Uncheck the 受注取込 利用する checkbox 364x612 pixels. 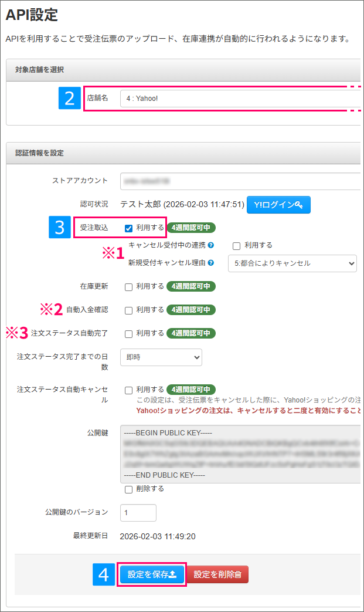click(128, 228)
